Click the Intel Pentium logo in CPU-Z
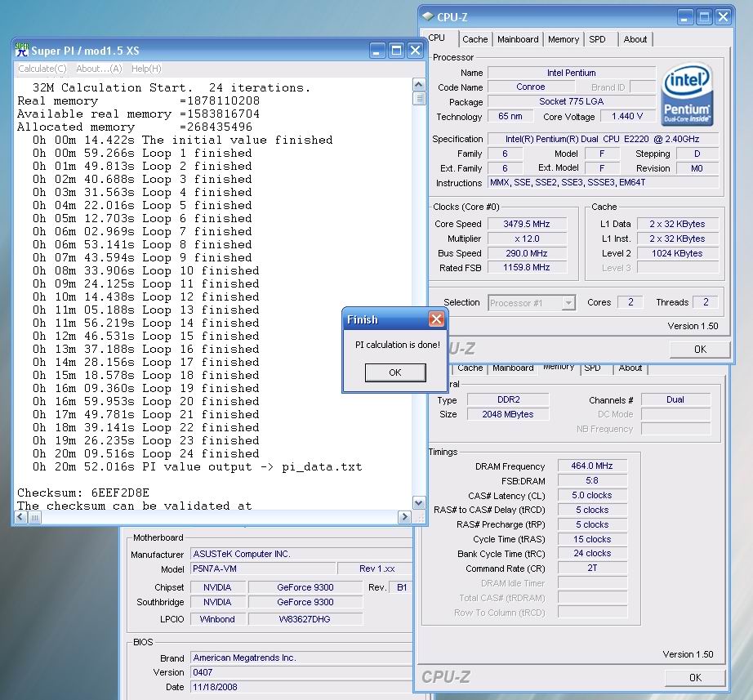The image size is (753, 700). click(x=687, y=95)
